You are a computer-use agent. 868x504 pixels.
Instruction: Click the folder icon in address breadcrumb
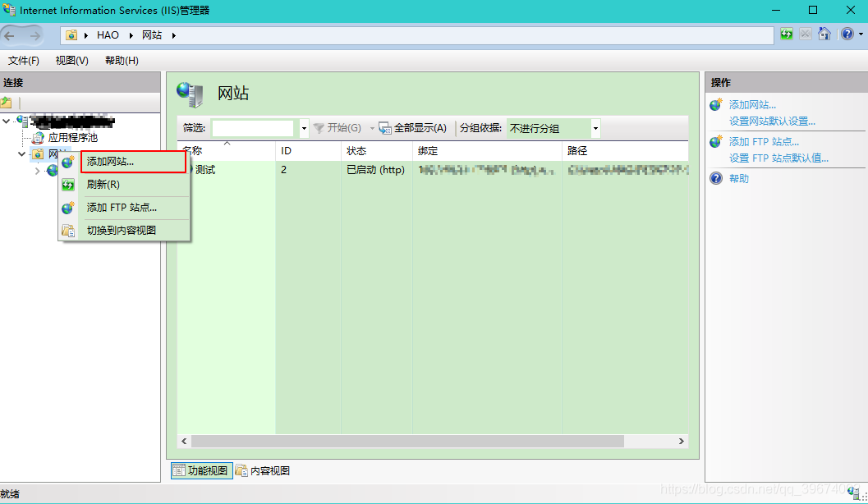[71, 35]
